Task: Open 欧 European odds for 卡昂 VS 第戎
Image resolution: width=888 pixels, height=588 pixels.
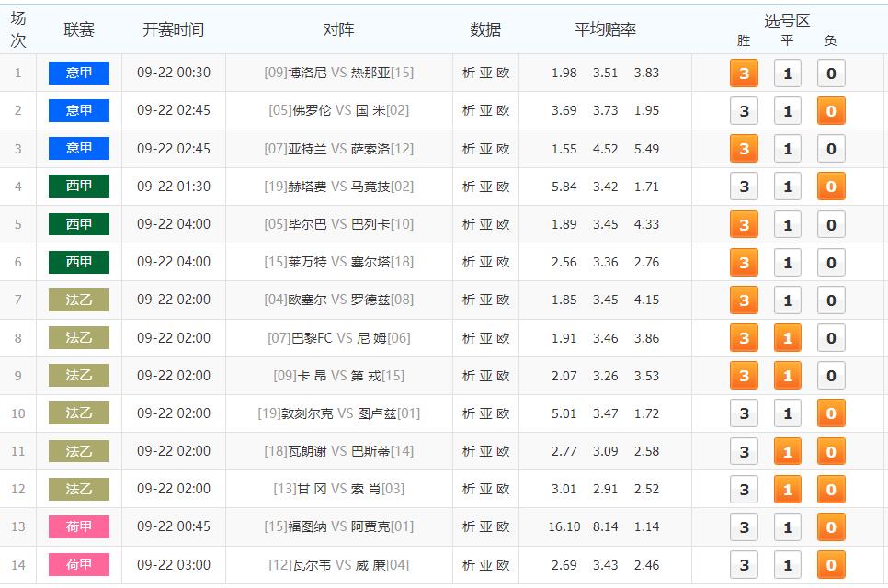Action: pos(503,376)
